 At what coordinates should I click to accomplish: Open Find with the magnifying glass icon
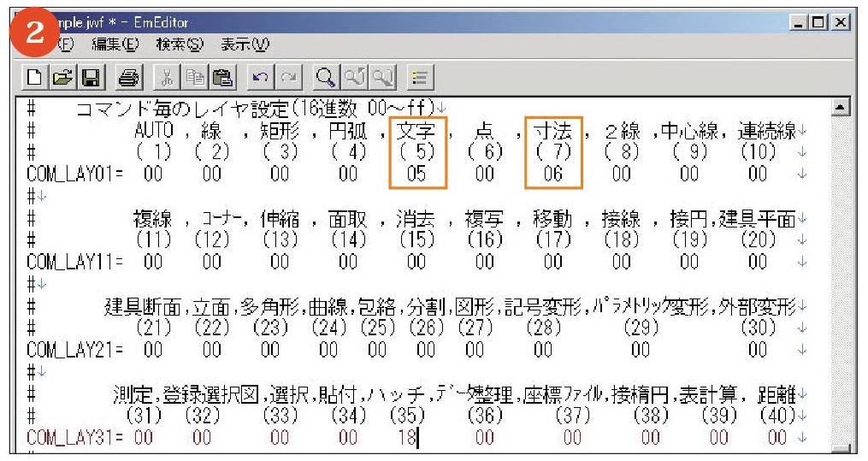tap(326, 80)
